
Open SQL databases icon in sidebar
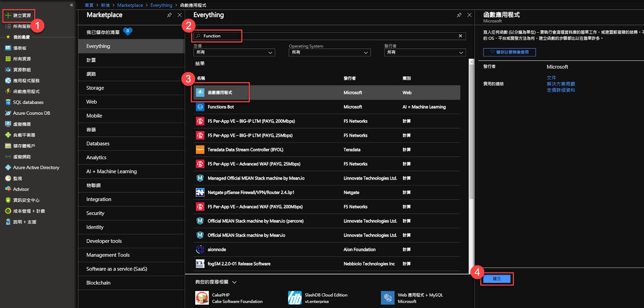click(x=8, y=102)
